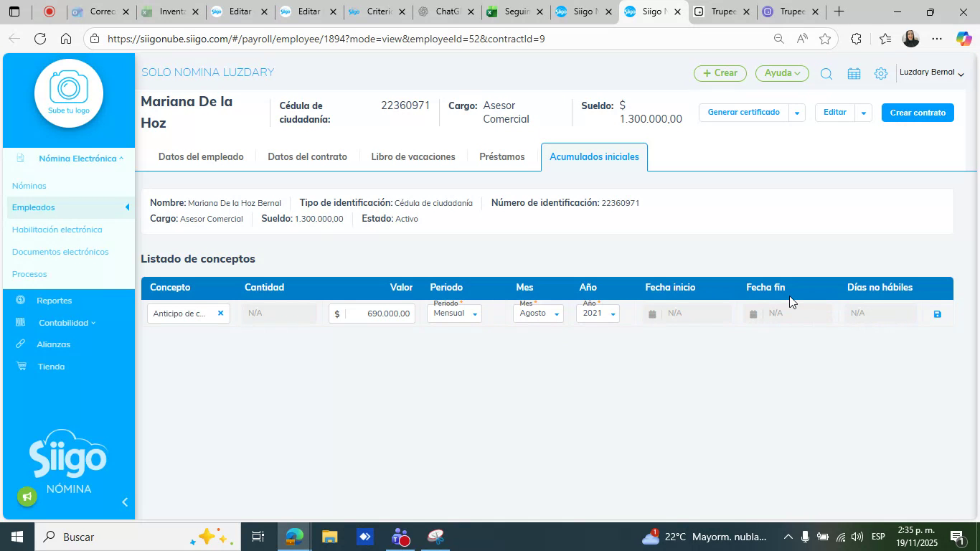Add this page to favorites star

(826, 39)
